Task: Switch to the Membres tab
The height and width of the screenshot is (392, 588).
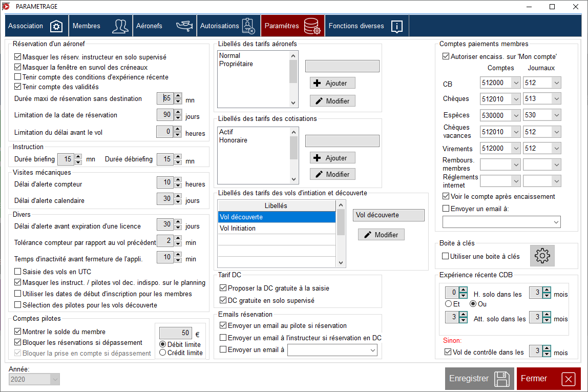Action: pyautogui.click(x=101, y=26)
